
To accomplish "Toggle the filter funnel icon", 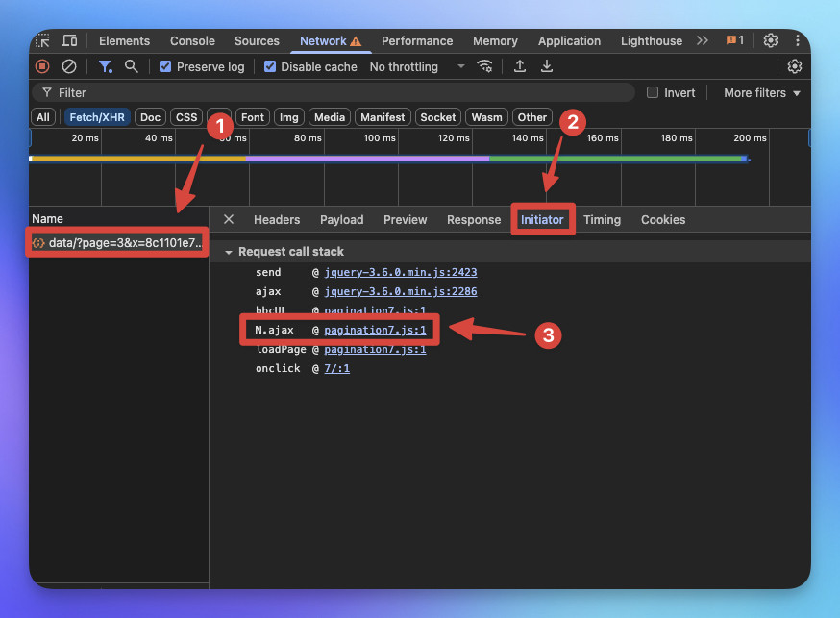I will [105, 66].
